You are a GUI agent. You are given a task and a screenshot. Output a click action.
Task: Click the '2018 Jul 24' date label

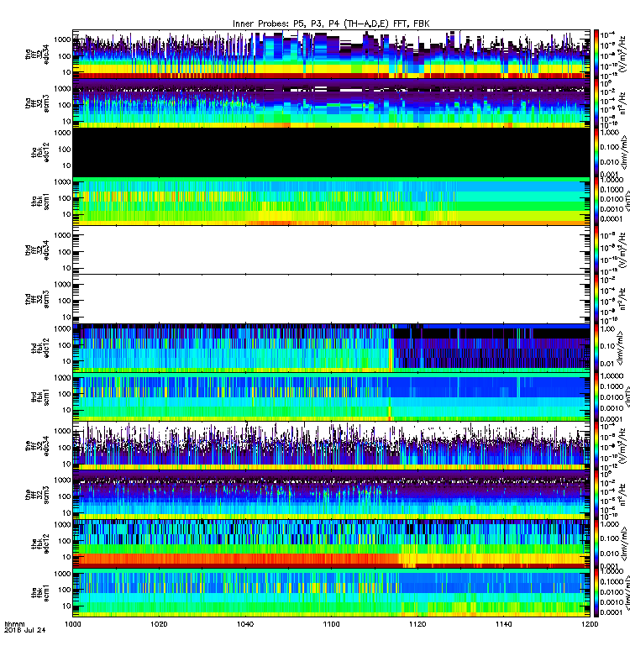(24, 630)
